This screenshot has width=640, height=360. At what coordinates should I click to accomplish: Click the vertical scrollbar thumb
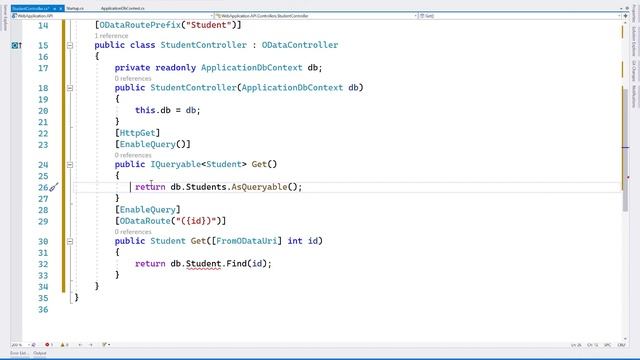coord(625,149)
